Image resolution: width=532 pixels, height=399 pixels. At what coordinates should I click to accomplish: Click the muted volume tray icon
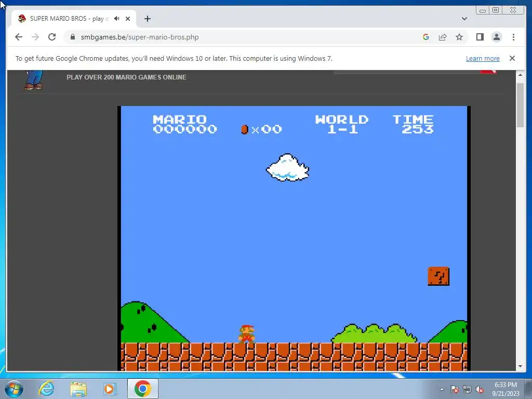(480, 389)
